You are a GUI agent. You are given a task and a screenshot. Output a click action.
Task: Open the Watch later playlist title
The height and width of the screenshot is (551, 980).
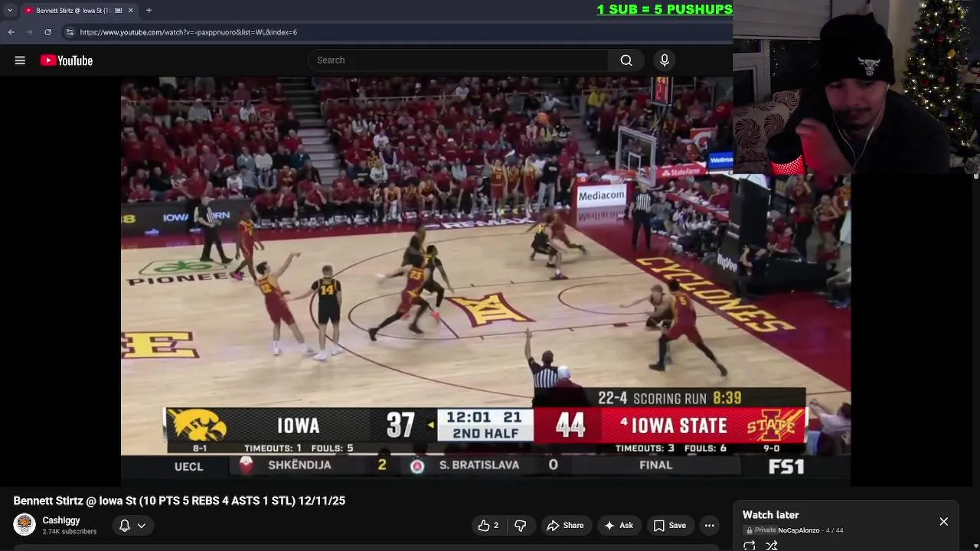click(x=770, y=515)
